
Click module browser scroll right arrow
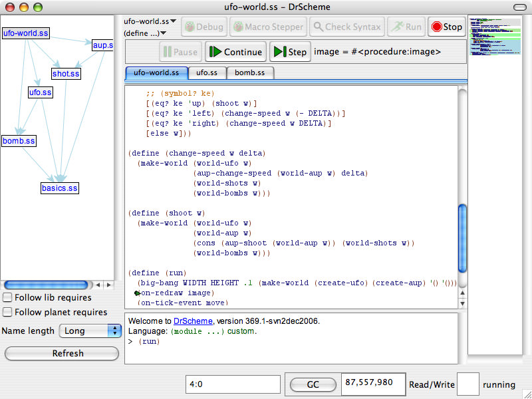[108, 285]
